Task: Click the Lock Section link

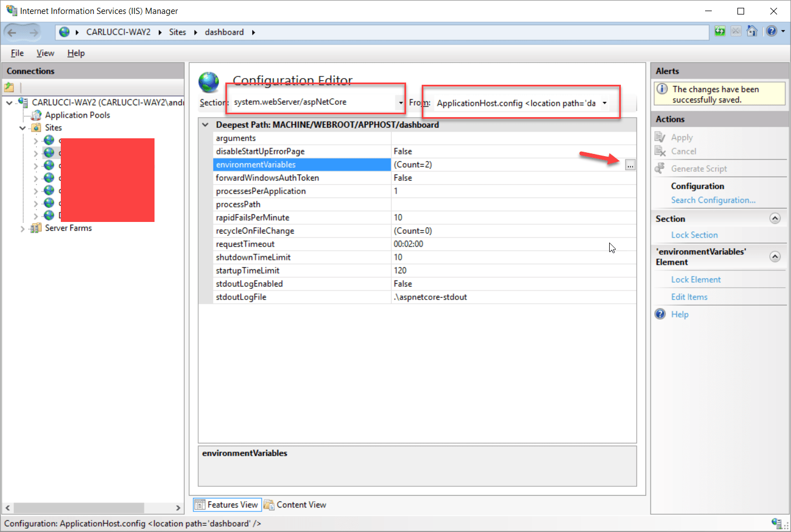Action: pyautogui.click(x=694, y=235)
